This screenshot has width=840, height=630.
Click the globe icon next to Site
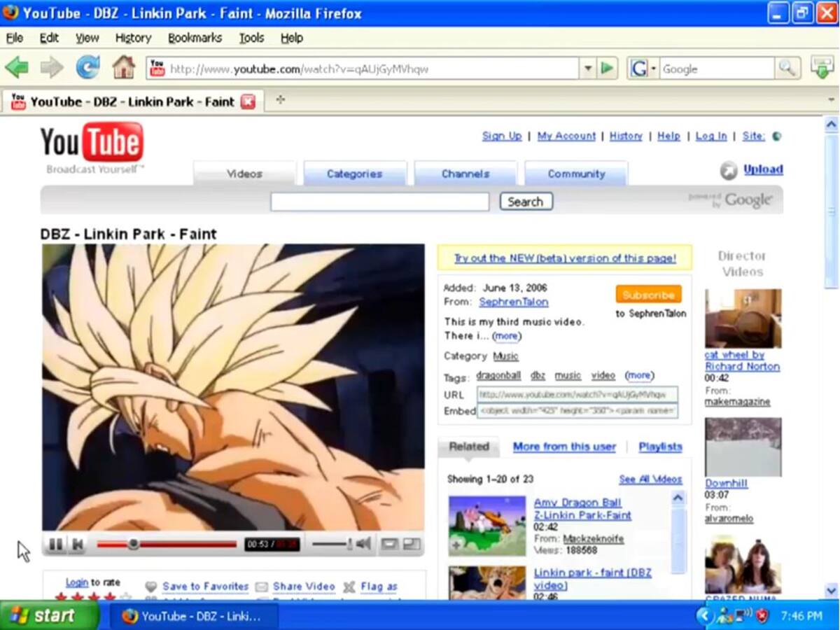776,136
